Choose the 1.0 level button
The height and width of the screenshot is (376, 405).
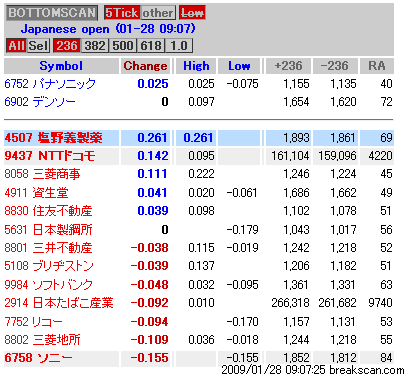(x=179, y=46)
